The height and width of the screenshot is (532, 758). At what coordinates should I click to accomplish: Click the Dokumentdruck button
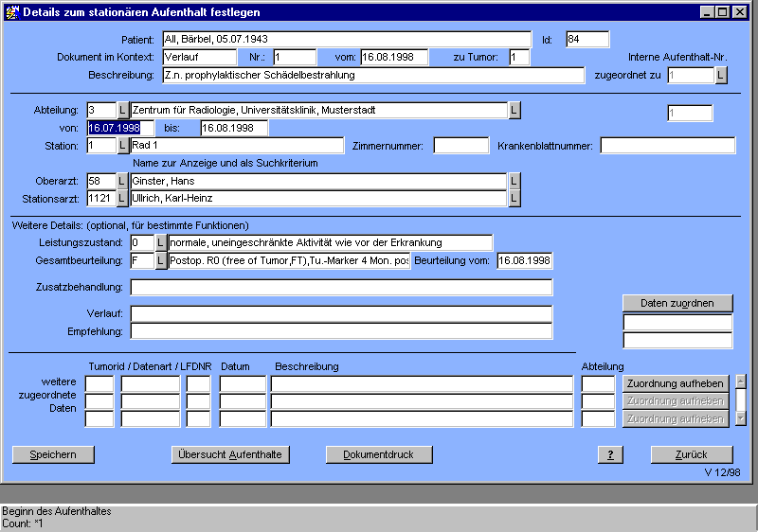pos(377,454)
